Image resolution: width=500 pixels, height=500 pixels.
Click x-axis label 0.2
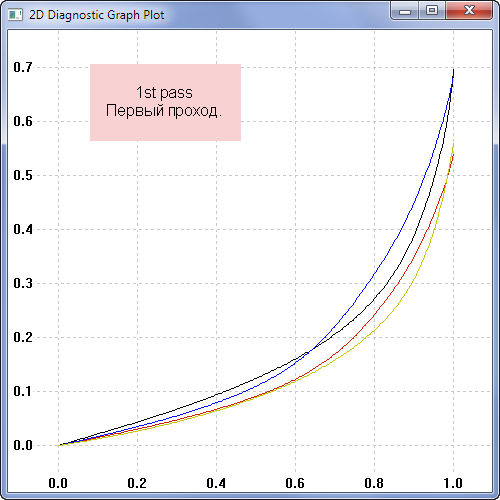point(137,483)
